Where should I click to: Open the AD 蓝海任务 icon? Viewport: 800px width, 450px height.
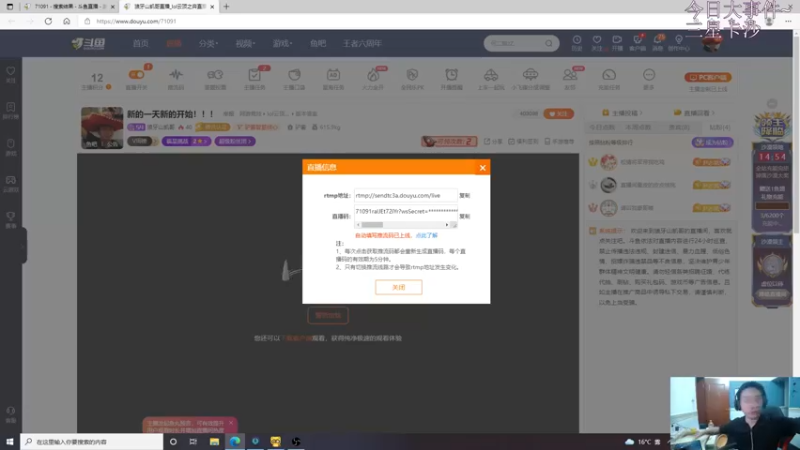point(333,75)
